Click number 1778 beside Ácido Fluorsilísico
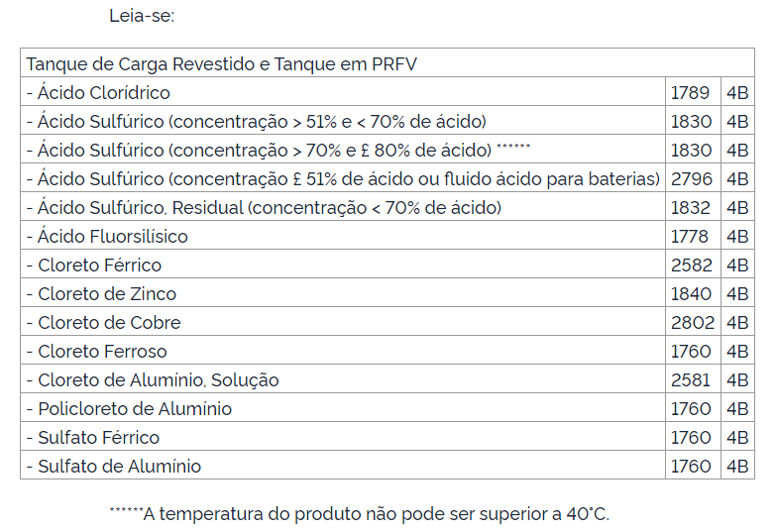This screenshot has height=532, width=776. 690,237
